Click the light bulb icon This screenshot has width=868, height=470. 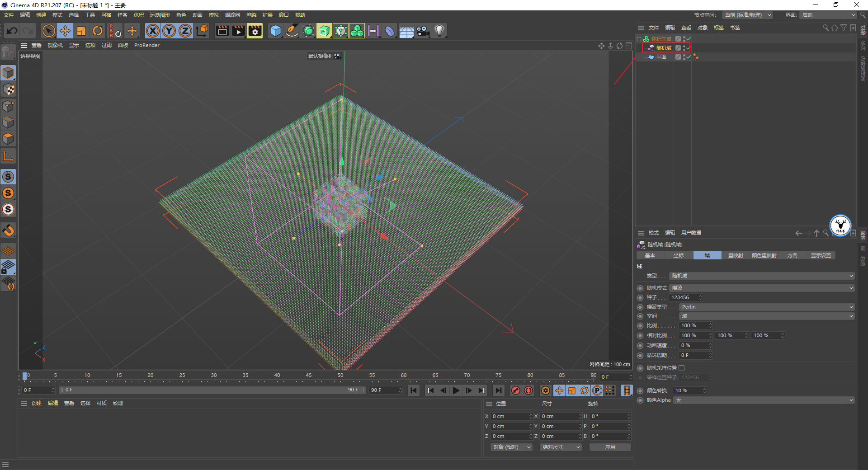(x=439, y=31)
